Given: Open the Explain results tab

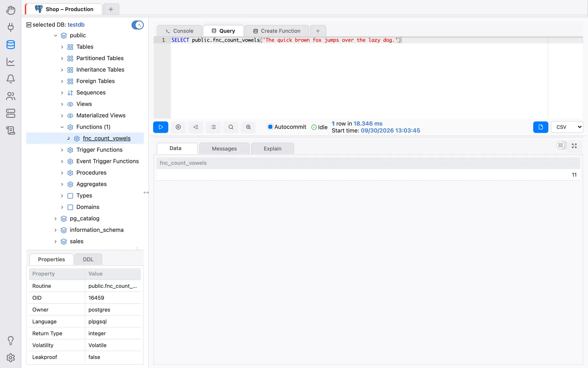Looking at the screenshot, I should click(x=272, y=149).
